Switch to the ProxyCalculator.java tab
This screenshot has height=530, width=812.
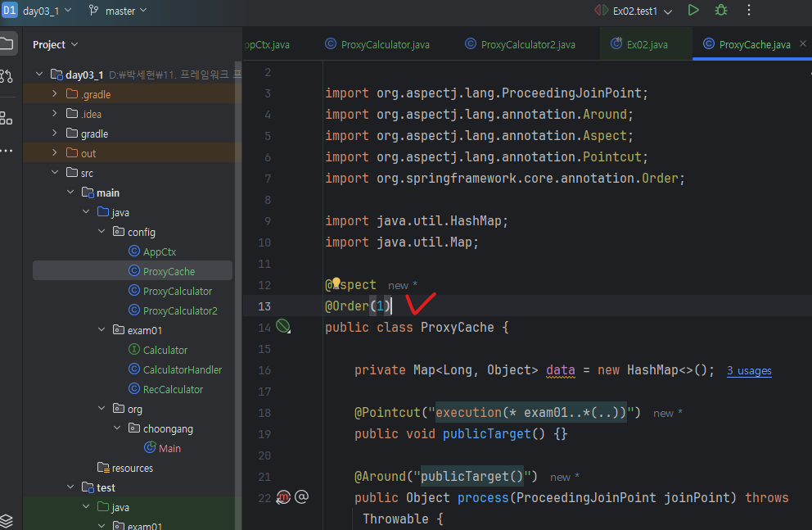tap(377, 44)
